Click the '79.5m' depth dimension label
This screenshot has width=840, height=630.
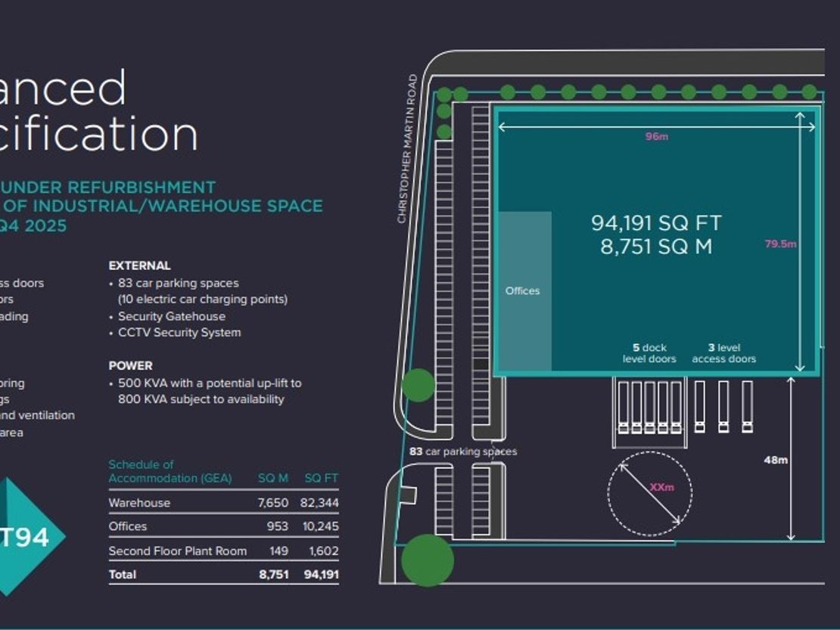coord(780,244)
